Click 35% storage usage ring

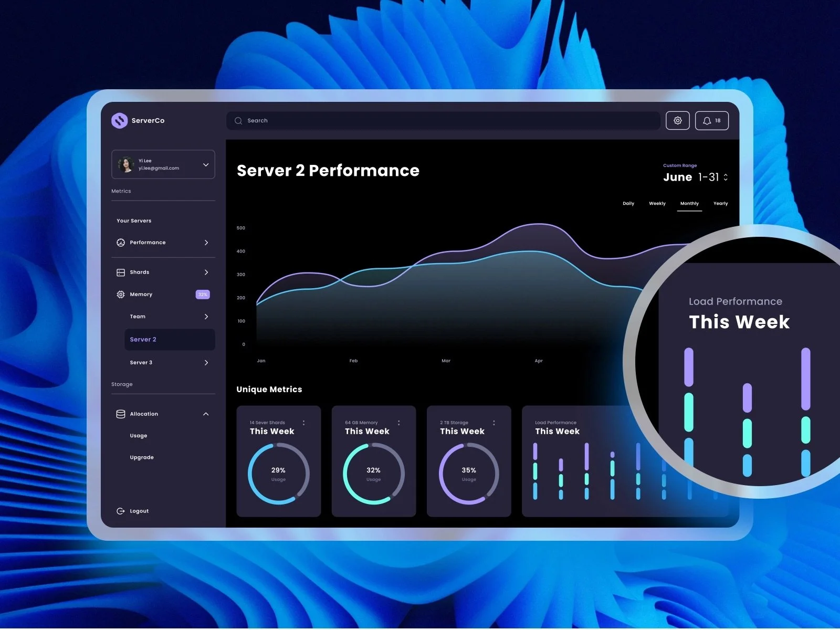(469, 474)
